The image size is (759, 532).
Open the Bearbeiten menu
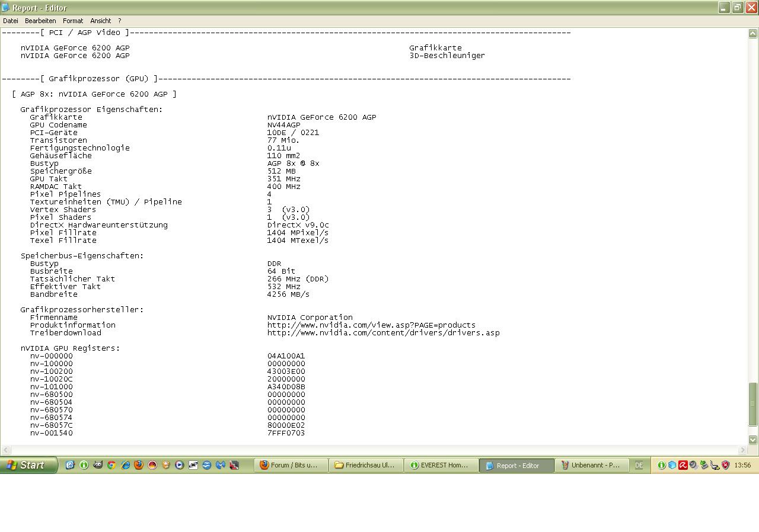click(x=40, y=21)
